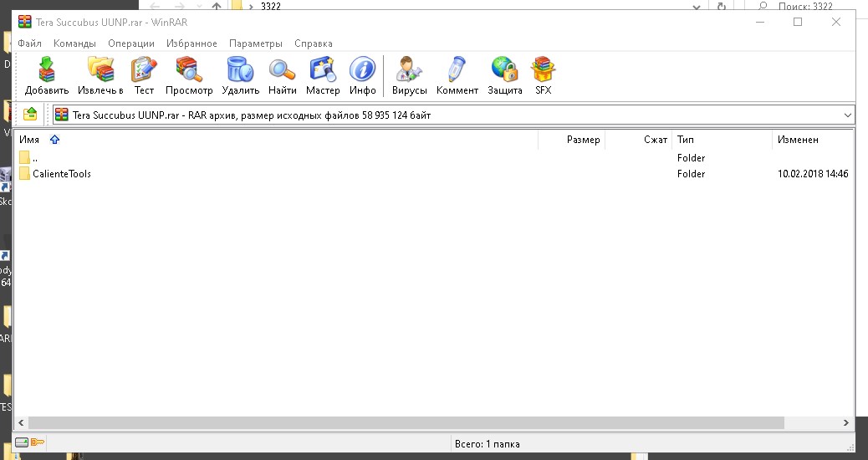Viewport: 868px width, 460px height.
Task: Open the Файл menu
Action: (x=29, y=43)
